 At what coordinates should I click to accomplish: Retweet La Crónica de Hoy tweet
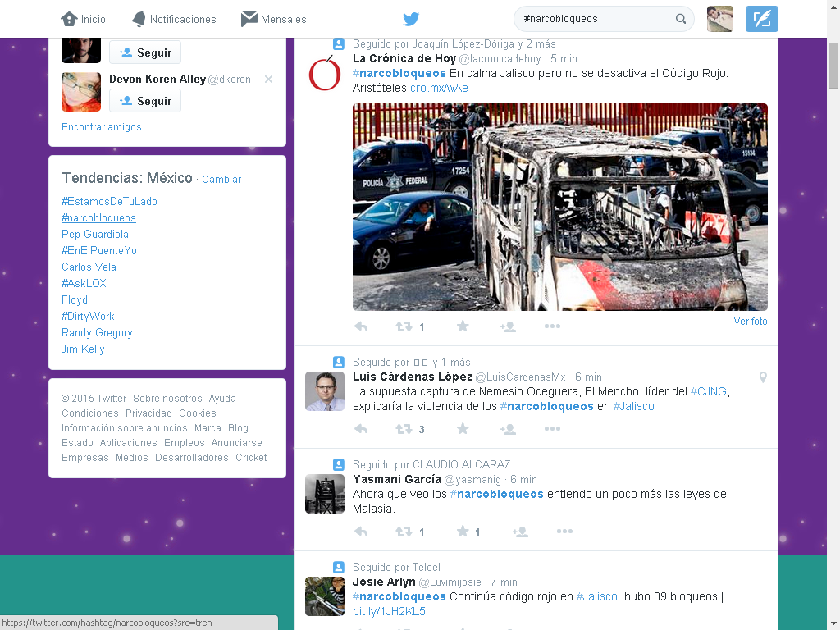[x=404, y=326]
